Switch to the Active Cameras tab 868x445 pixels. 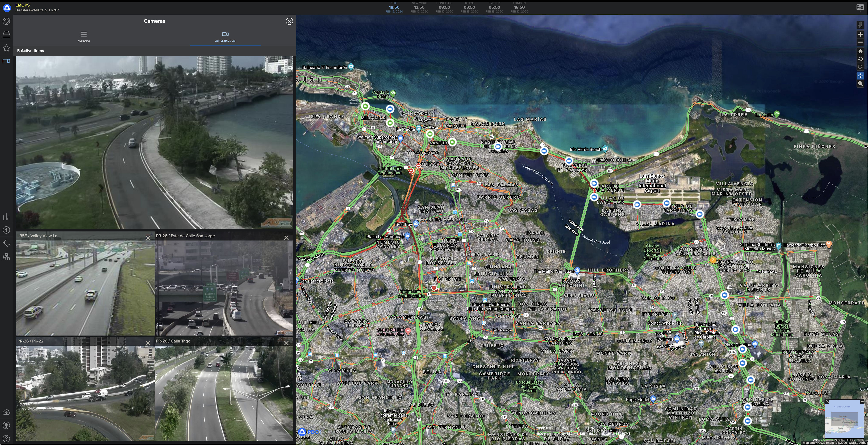coord(225,36)
